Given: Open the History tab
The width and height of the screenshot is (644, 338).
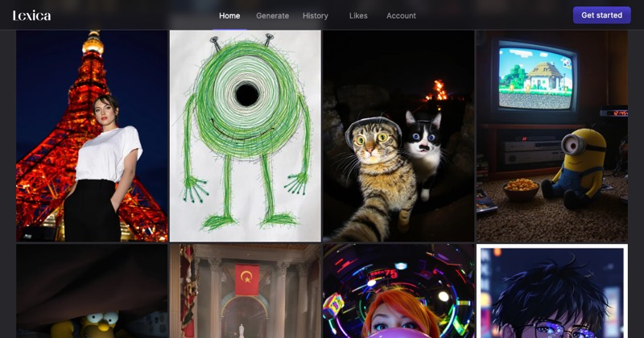Looking at the screenshot, I should point(316,15).
